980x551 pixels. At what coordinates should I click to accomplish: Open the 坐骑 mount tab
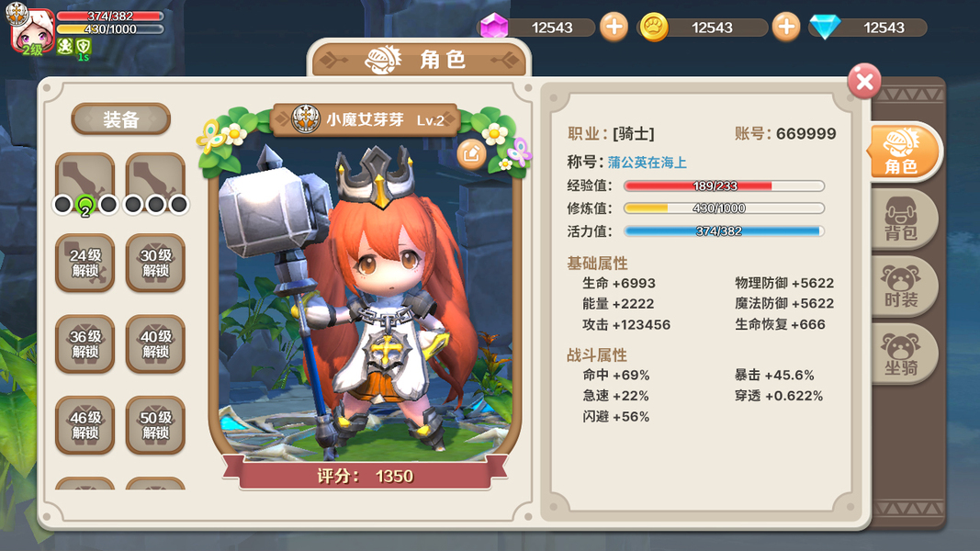pyautogui.click(x=901, y=354)
